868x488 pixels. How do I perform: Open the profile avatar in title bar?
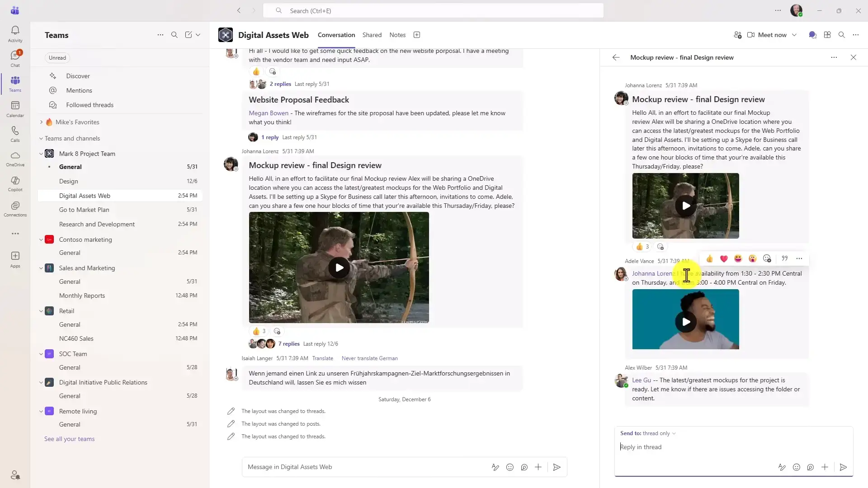point(796,10)
